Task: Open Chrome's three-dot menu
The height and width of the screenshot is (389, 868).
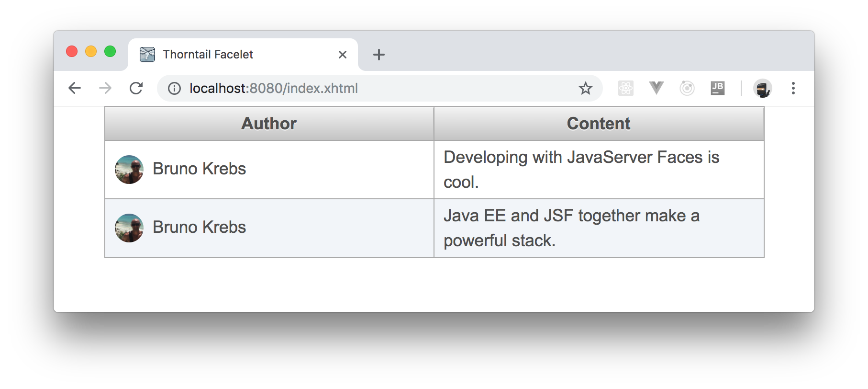Action: pyautogui.click(x=793, y=88)
